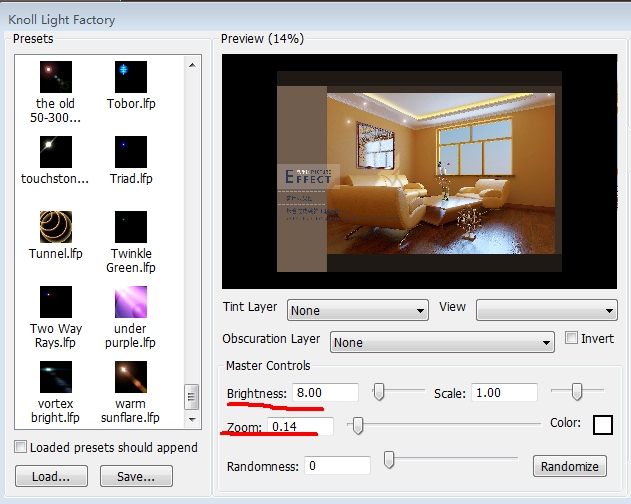This screenshot has width=631, height=504.
Task: Toggle the Invert checkbox
Action: click(x=571, y=338)
